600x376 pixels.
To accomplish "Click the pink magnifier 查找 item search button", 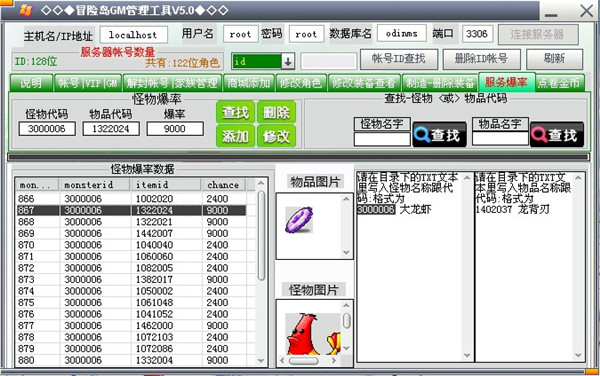I will pyautogui.click(x=557, y=135).
